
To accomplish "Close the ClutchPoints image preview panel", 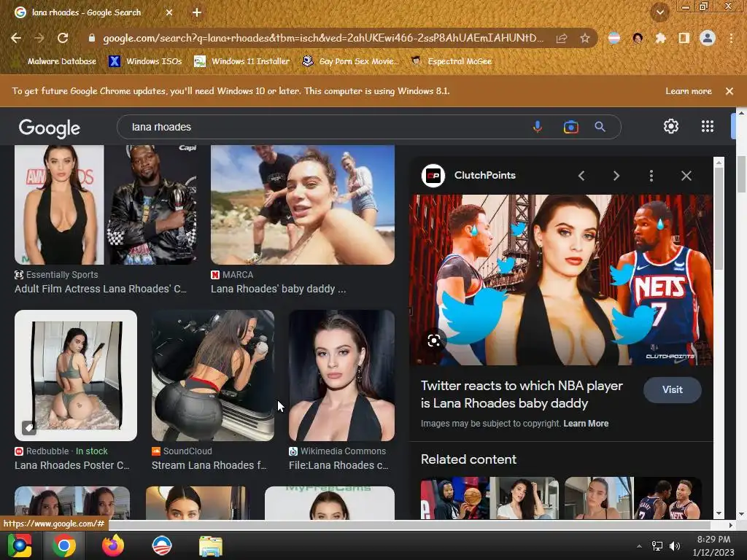I will click(x=686, y=176).
